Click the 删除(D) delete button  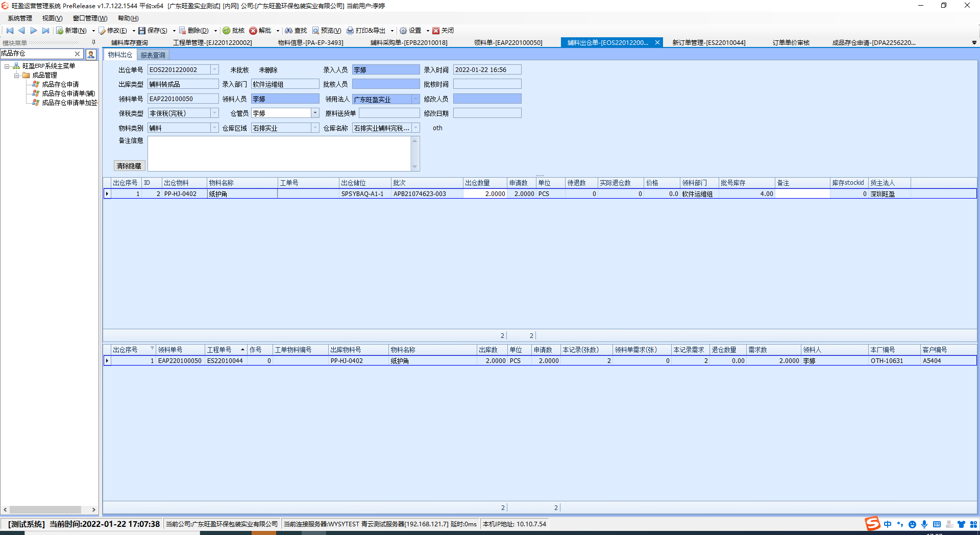(193, 31)
